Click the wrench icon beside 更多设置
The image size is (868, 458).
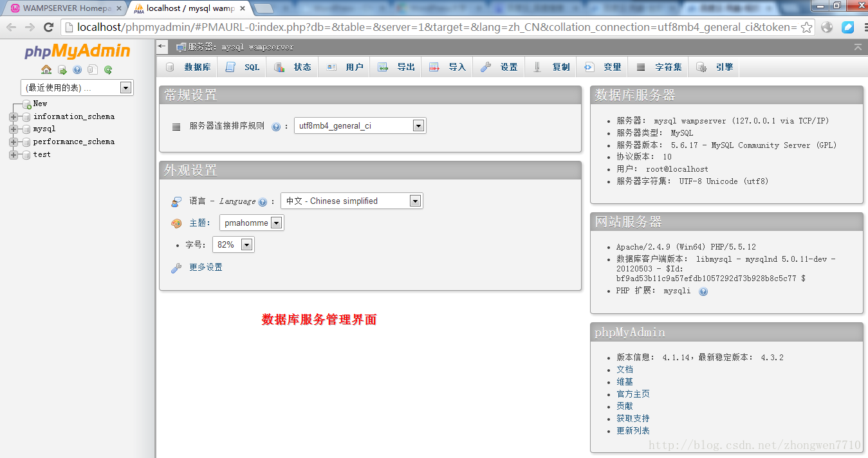(x=176, y=268)
